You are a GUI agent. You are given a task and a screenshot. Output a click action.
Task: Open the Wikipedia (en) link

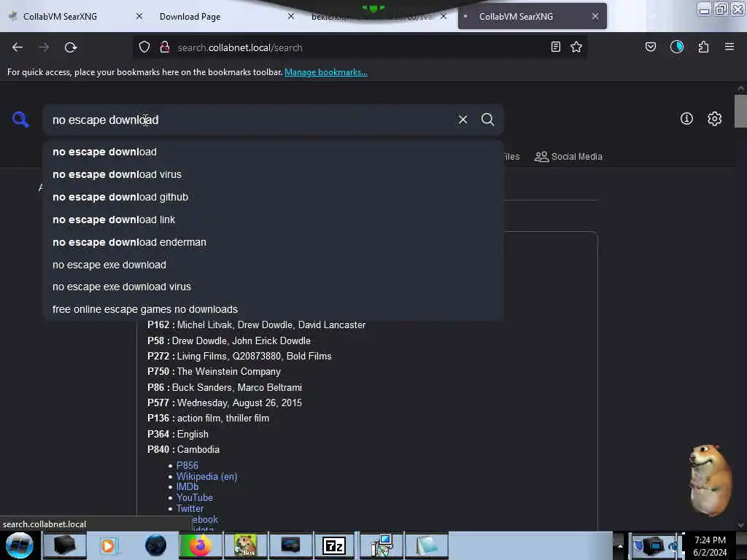click(x=206, y=476)
